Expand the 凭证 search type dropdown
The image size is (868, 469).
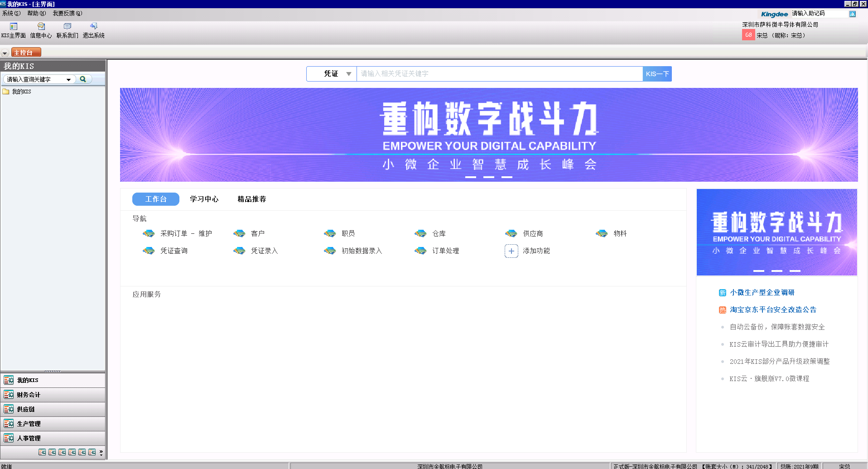(x=348, y=73)
